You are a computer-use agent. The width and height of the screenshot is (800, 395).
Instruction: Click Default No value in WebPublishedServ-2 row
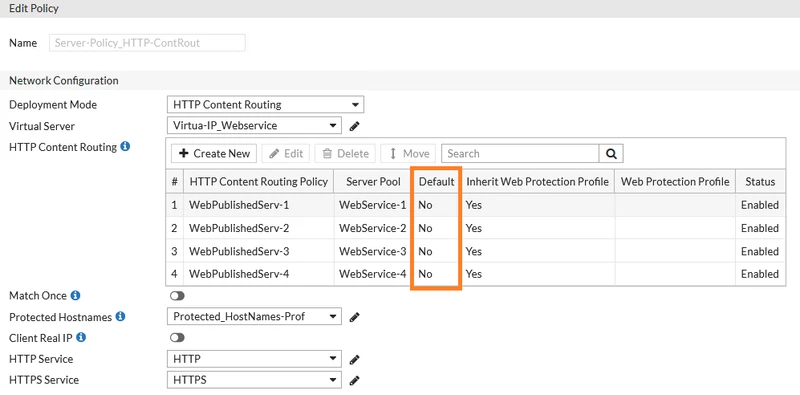(425, 228)
